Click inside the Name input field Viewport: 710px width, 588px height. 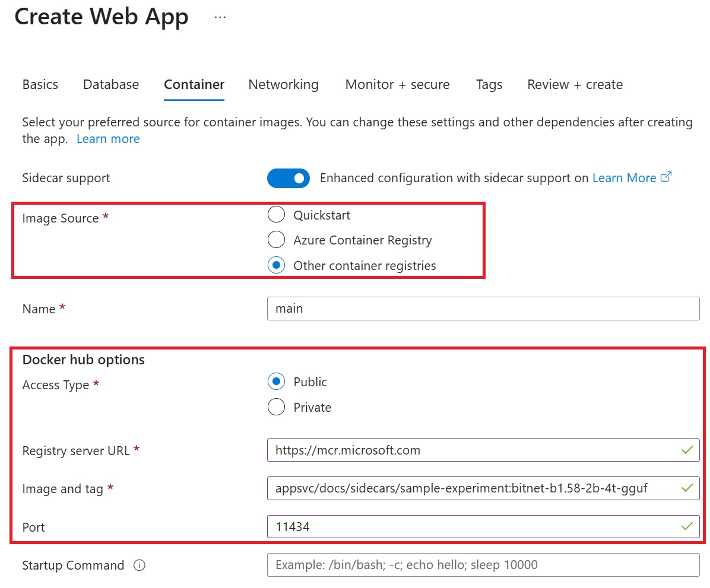point(483,309)
